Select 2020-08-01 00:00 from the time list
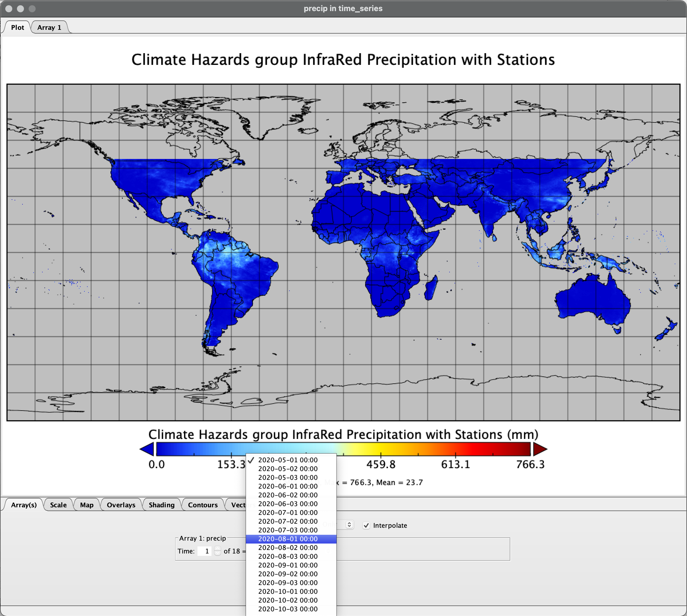This screenshot has width=687, height=616. click(x=287, y=539)
